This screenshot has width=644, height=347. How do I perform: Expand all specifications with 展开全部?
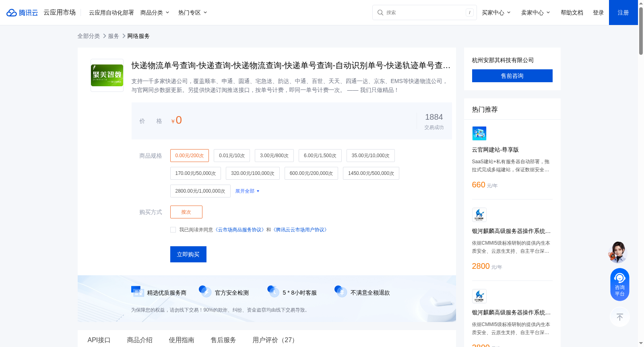[248, 191]
